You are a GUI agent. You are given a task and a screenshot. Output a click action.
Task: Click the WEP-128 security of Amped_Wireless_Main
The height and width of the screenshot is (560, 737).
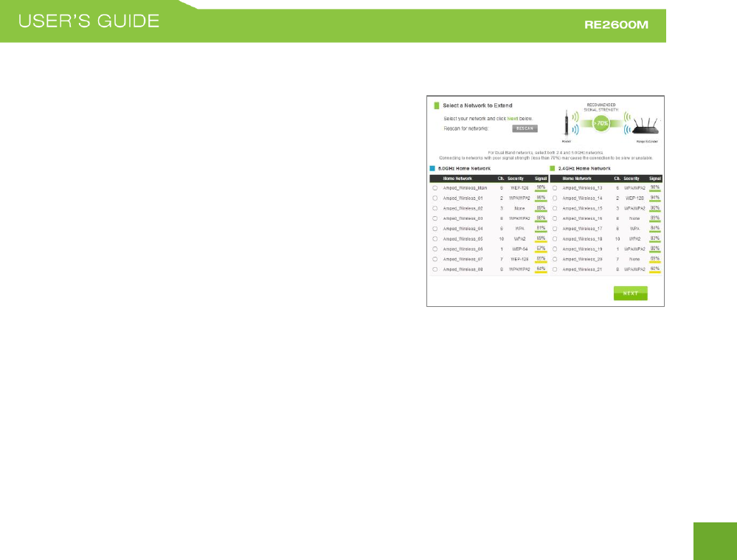click(519, 188)
